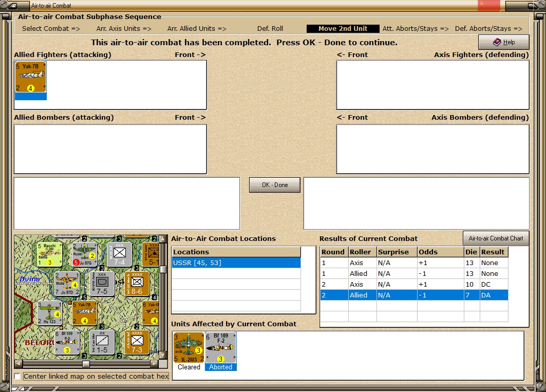
Task: Click the map horizontal scrollbar right arrow
Action: 155,364
